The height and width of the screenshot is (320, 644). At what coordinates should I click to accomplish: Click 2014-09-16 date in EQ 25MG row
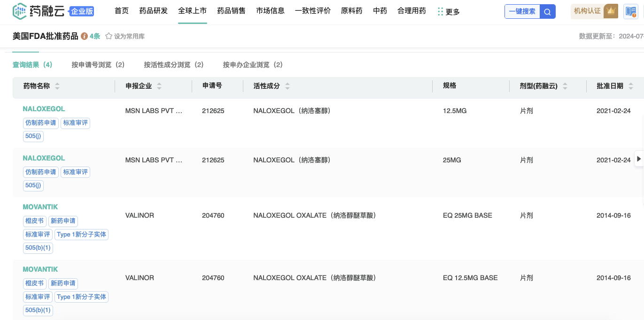tap(613, 216)
